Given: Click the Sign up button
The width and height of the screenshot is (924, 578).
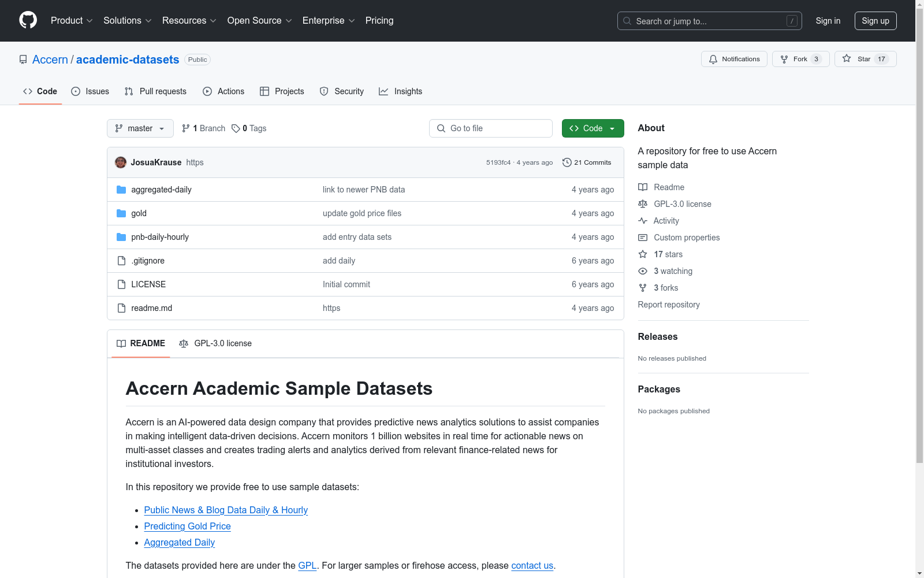Looking at the screenshot, I should (x=875, y=21).
